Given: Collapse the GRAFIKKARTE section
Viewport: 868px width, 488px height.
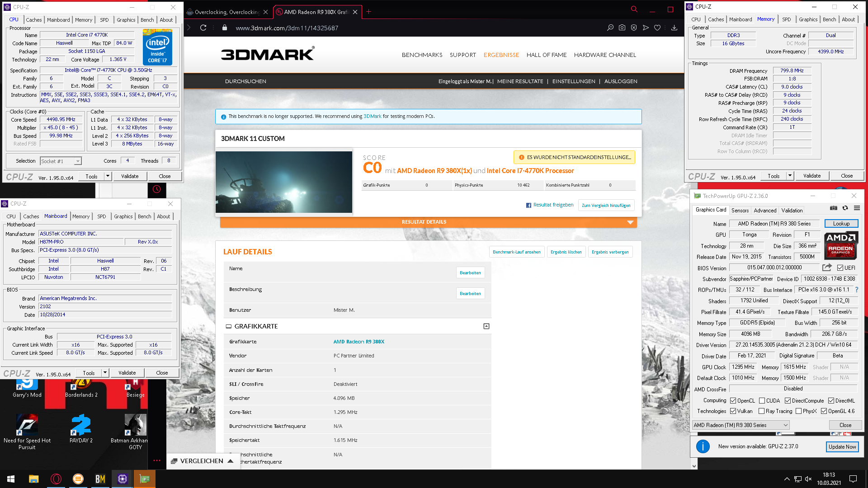Looking at the screenshot, I should point(486,326).
